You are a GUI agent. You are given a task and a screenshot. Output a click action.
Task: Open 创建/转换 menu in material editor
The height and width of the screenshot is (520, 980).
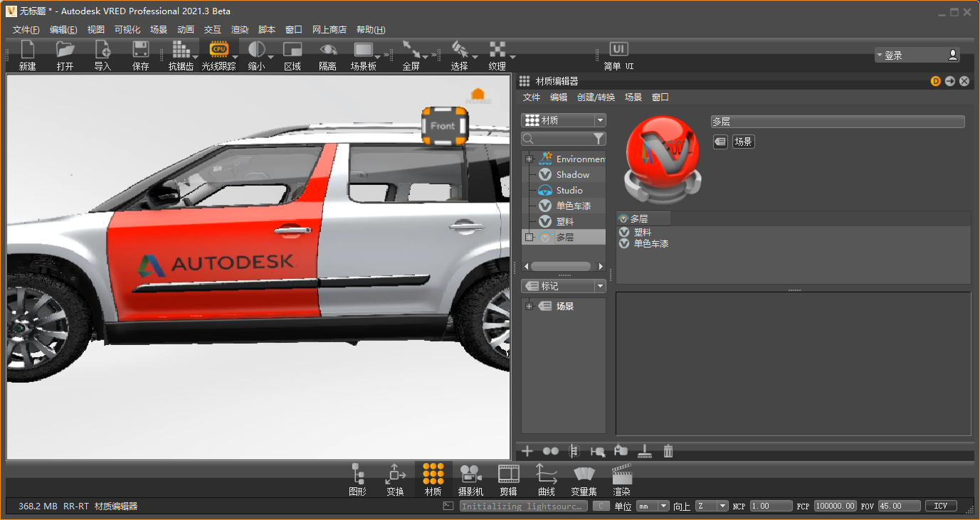click(596, 97)
